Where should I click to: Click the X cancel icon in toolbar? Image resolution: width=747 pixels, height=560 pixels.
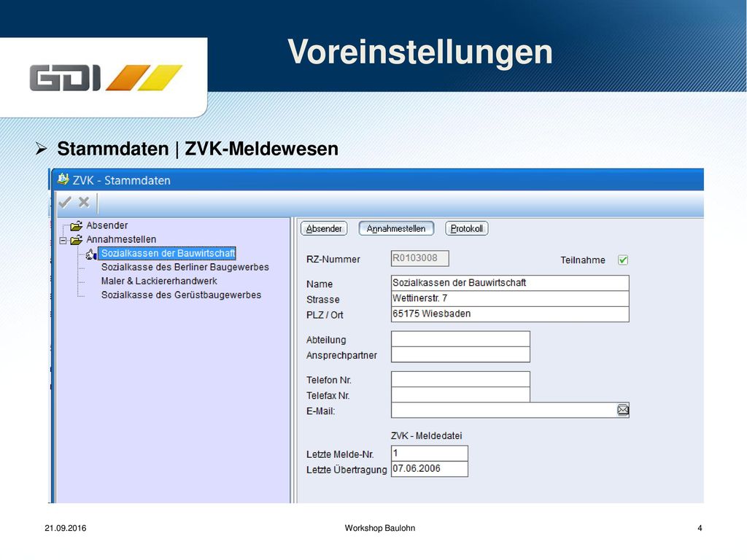click(x=84, y=203)
